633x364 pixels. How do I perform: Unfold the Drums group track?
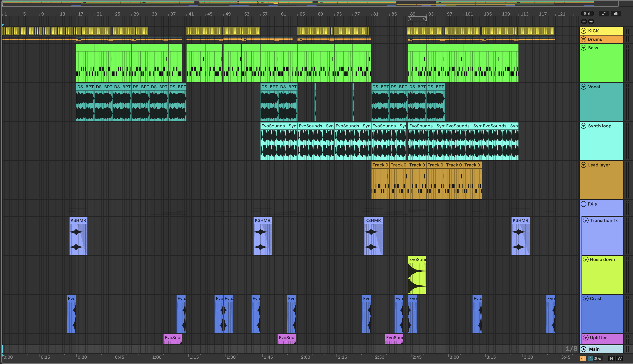(x=584, y=39)
